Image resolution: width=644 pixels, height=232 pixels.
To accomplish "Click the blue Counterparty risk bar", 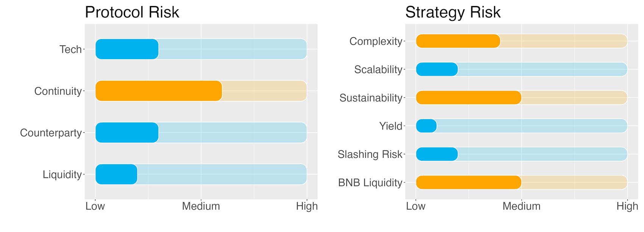I will [x=127, y=132].
